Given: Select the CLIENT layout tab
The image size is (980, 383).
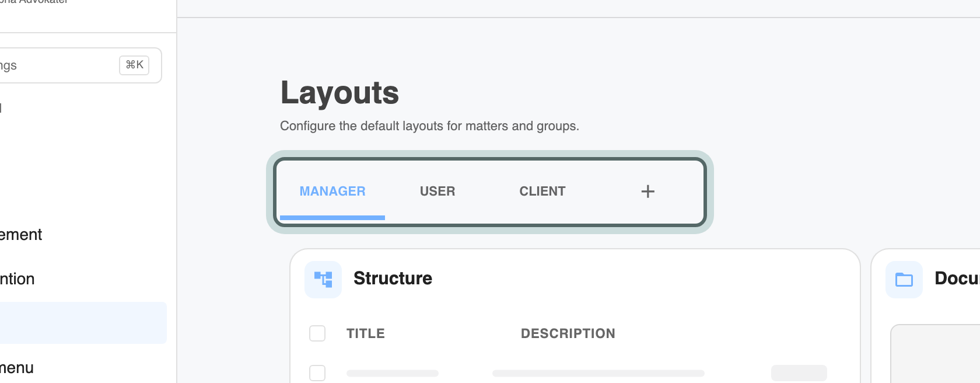Looking at the screenshot, I should pyautogui.click(x=542, y=191).
